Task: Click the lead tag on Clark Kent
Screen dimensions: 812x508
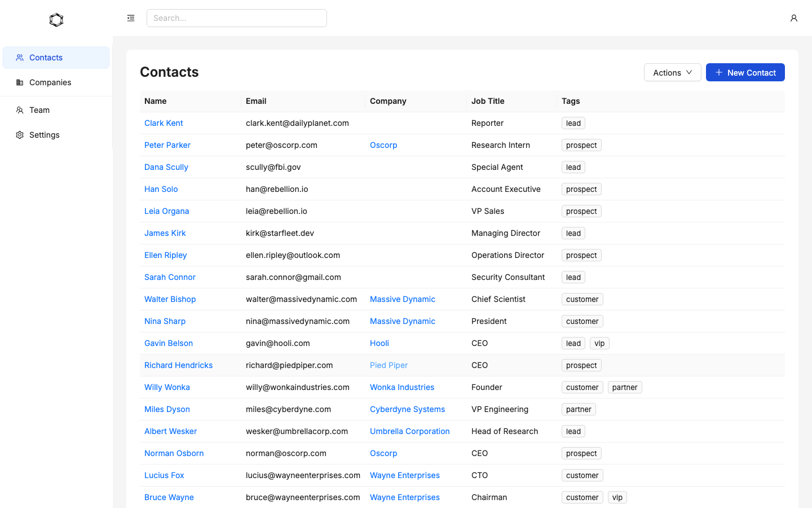Action: pos(573,123)
